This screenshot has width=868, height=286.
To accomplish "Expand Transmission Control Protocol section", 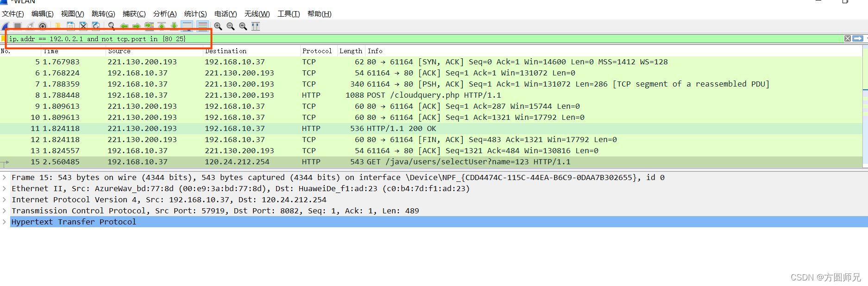I will coord(4,211).
